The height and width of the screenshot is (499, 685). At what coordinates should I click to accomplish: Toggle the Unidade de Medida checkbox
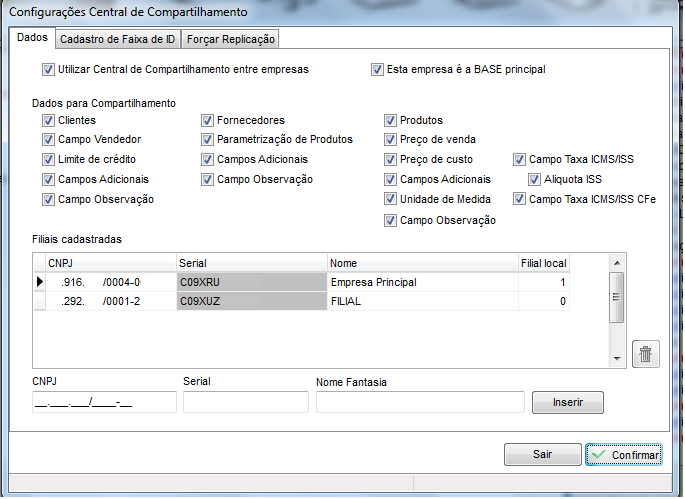391,199
